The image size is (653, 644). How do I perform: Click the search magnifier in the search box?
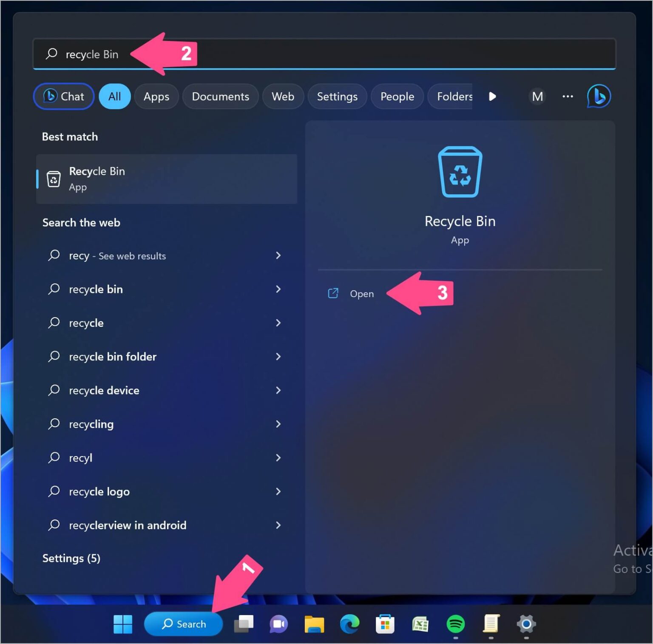pyautogui.click(x=51, y=54)
